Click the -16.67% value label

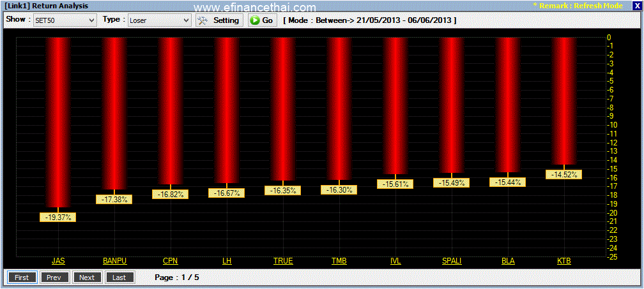click(x=227, y=193)
